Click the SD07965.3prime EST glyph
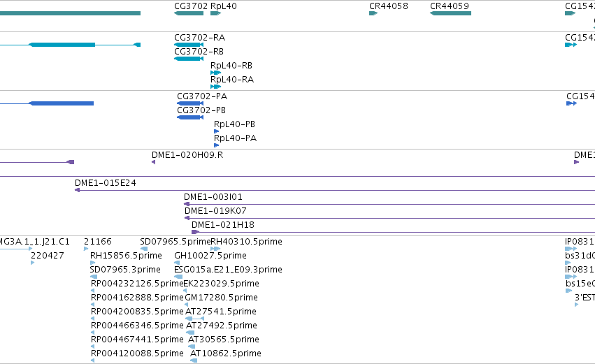 tap(94, 277)
